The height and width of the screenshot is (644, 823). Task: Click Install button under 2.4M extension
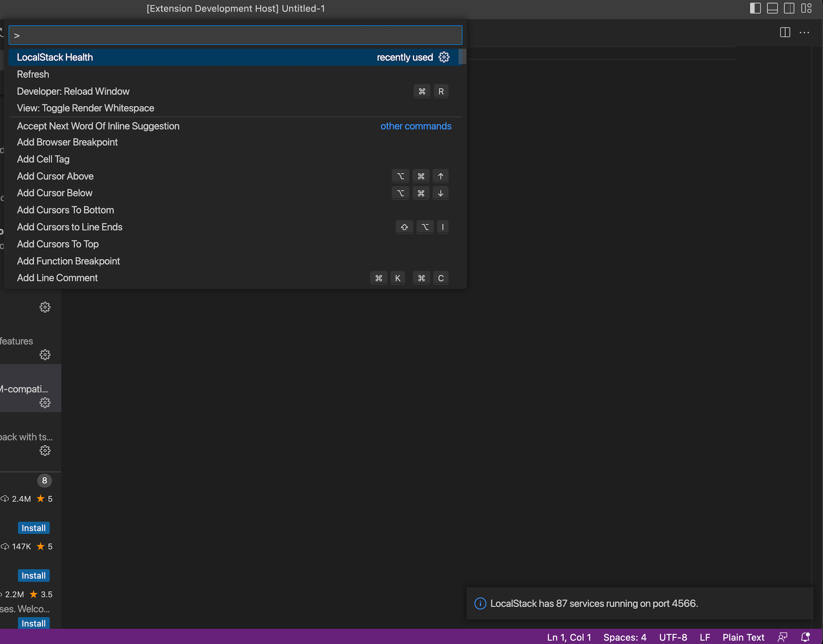click(34, 528)
